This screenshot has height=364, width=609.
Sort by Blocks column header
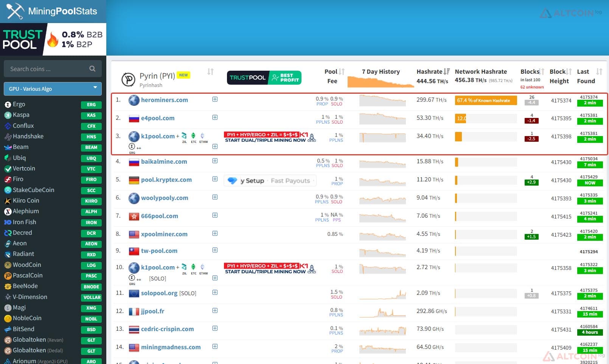click(542, 71)
